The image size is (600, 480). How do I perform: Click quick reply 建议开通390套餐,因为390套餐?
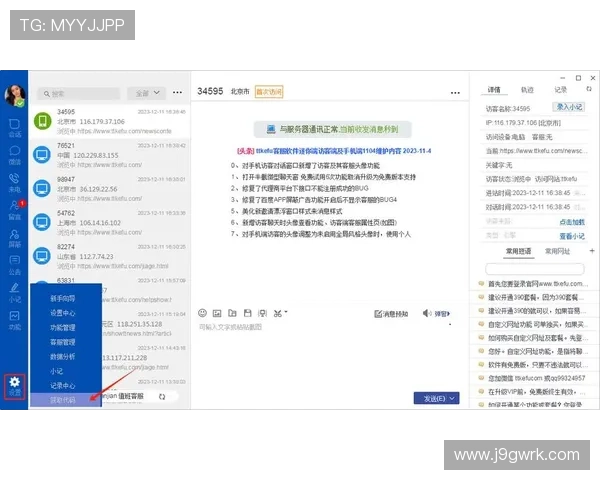pos(533,297)
